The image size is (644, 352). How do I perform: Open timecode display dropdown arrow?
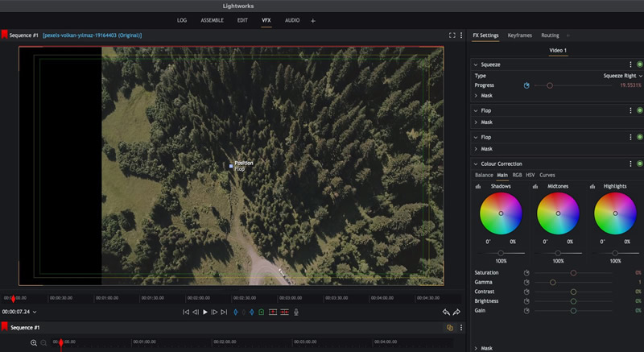[35, 313]
